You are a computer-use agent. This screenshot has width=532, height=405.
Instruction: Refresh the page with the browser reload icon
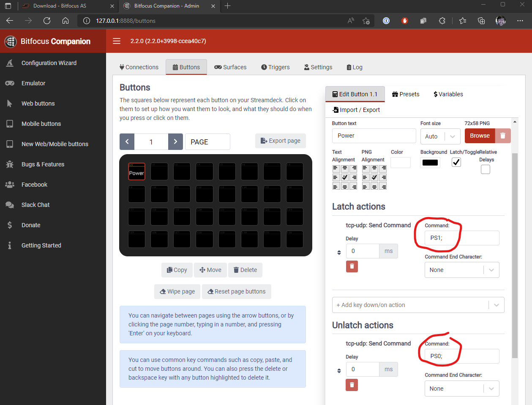pyautogui.click(x=47, y=21)
